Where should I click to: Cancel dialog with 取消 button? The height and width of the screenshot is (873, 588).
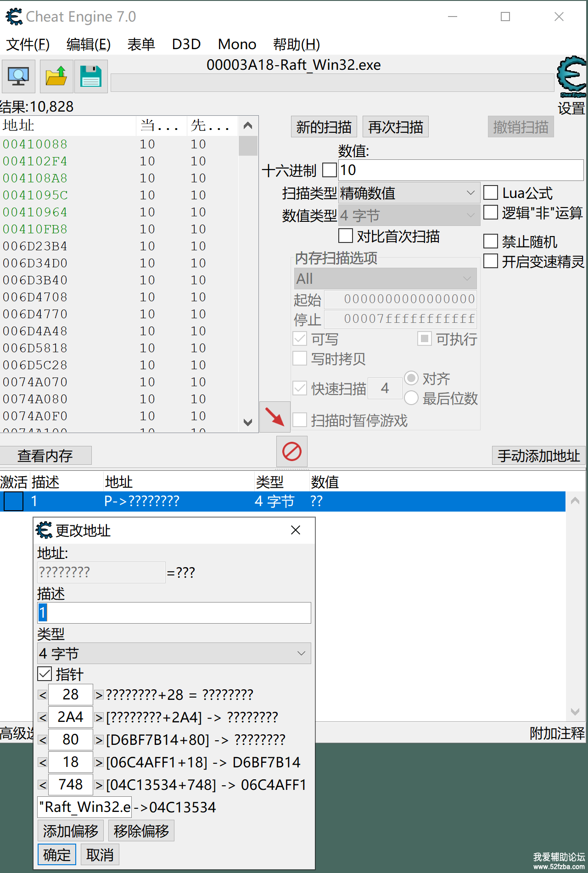[100, 855]
